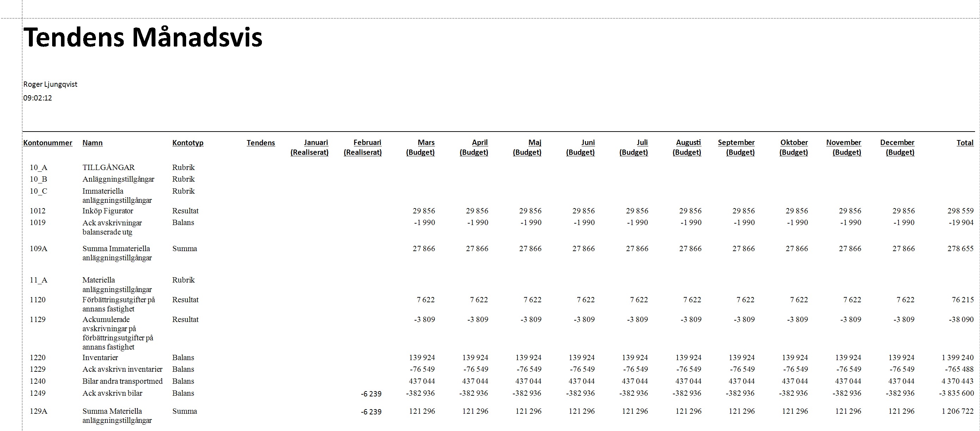Select the TILLGÅNGAR rubrik row

click(109, 167)
